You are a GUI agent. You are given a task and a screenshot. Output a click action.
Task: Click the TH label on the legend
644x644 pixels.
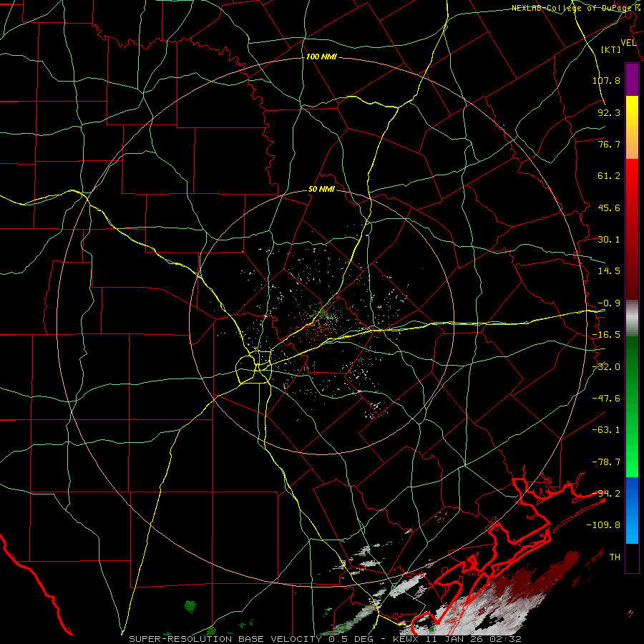[615, 557]
